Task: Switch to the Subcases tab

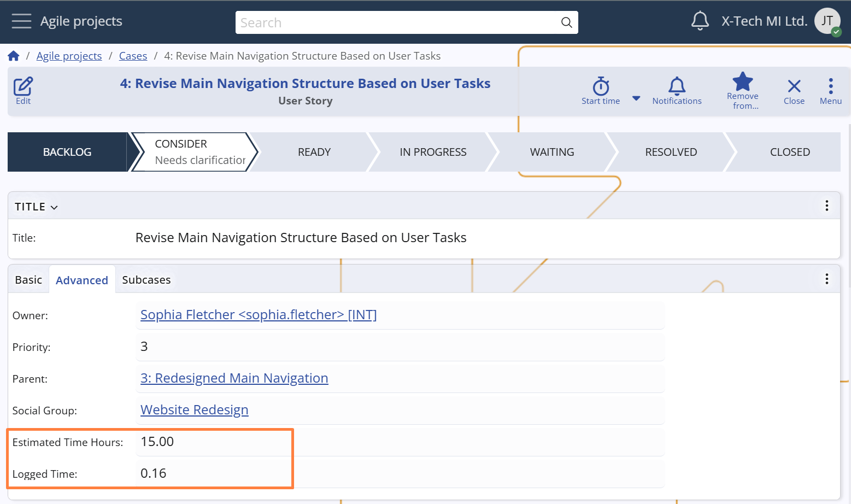Action: [146, 280]
